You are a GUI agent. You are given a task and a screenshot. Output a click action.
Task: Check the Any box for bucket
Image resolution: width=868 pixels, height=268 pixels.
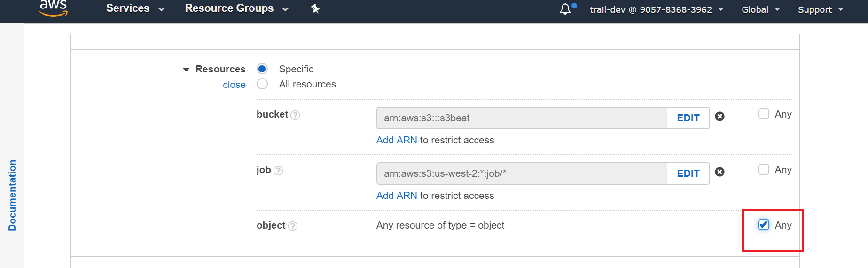click(764, 114)
